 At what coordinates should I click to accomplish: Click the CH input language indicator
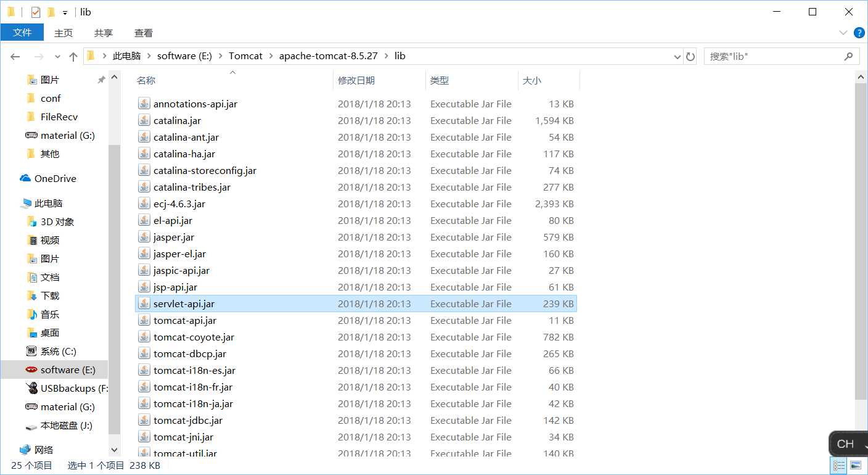pyautogui.click(x=845, y=444)
